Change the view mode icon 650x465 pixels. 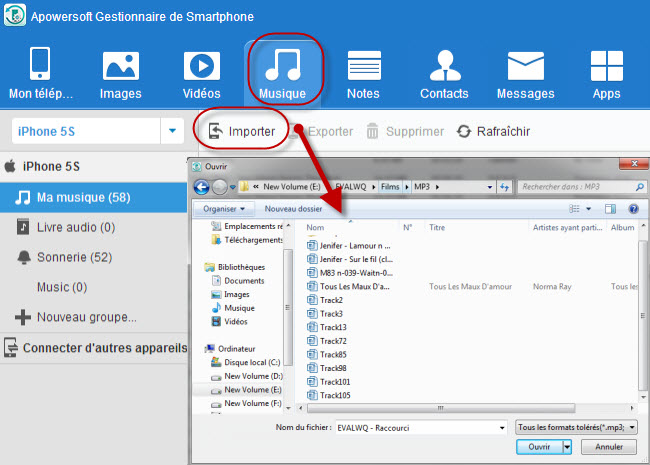coord(574,209)
